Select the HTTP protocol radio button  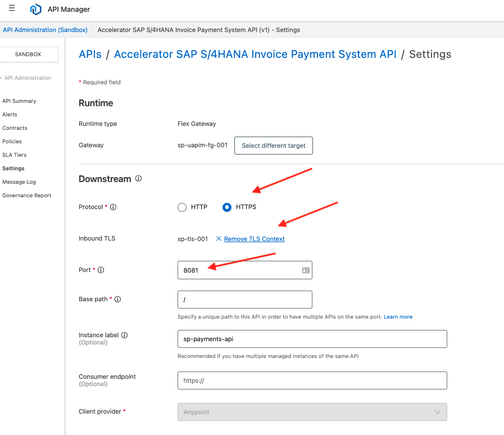click(x=182, y=207)
